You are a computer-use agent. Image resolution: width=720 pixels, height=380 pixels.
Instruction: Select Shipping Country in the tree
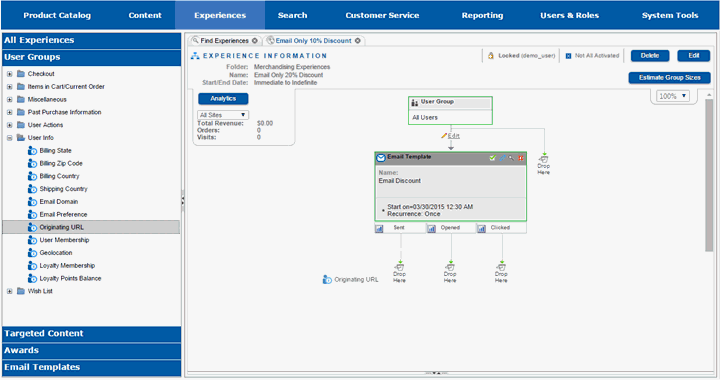pos(63,189)
